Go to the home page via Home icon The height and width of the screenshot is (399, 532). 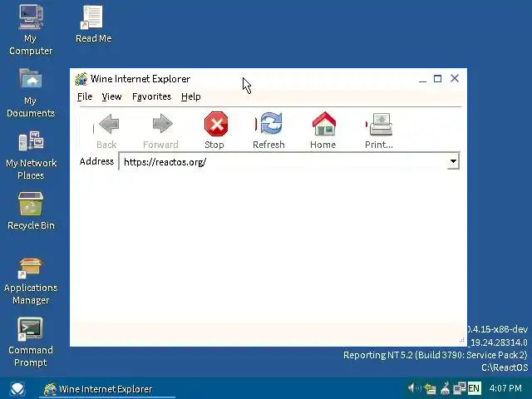click(x=323, y=131)
